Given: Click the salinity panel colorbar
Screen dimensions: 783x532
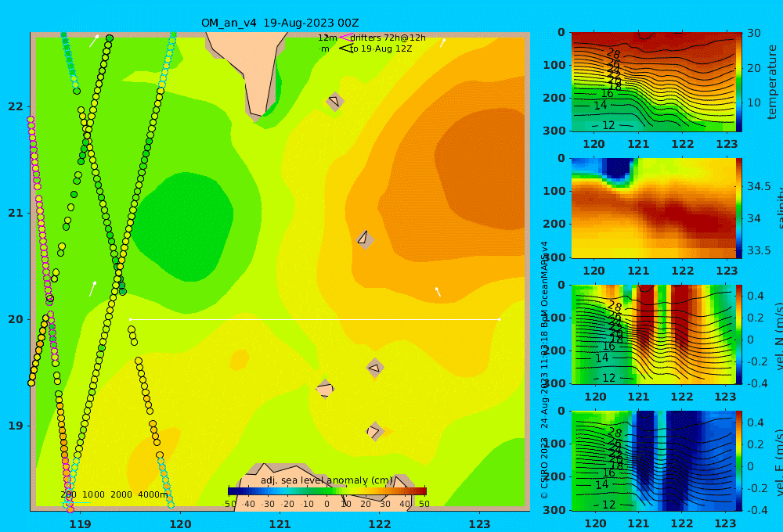Looking at the screenshot, I should tap(738, 208).
